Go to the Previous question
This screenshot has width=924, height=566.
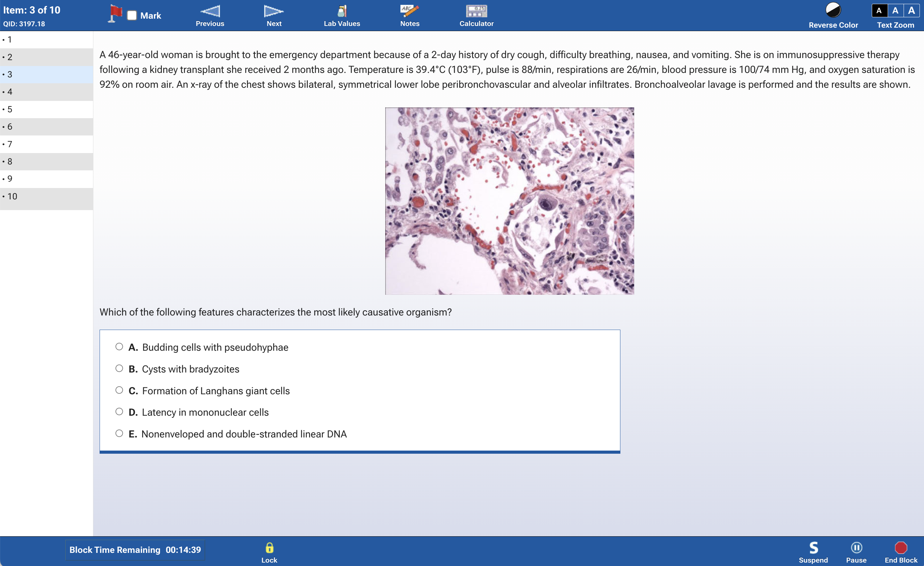pyautogui.click(x=210, y=15)
